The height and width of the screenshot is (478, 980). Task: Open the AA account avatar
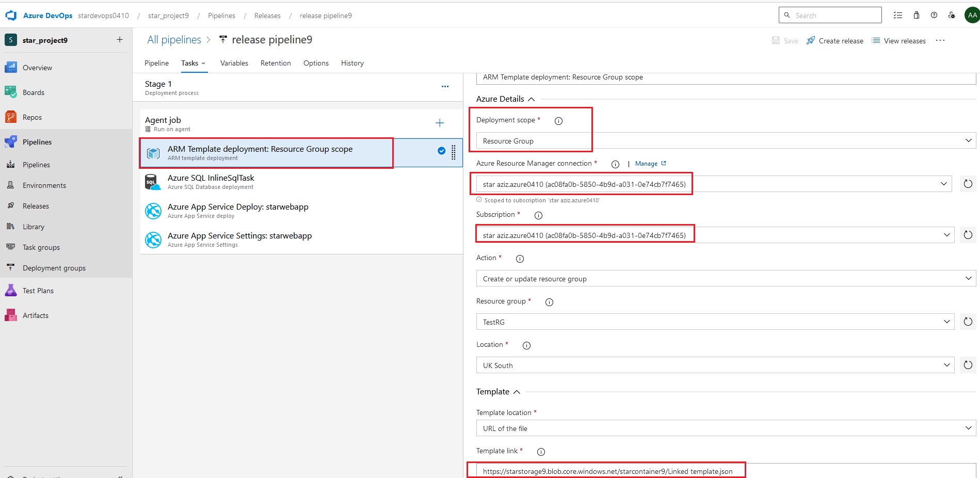(972, 15)
